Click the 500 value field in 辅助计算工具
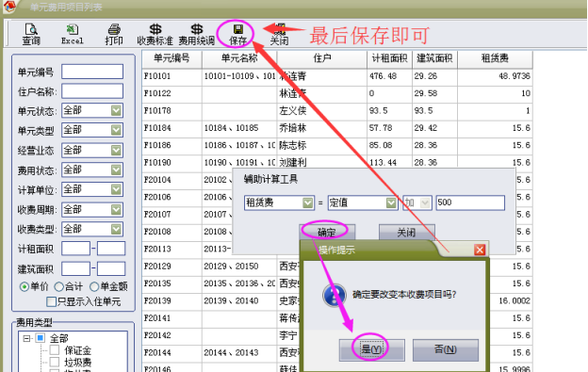Screen dimensions: 588x372 470,202
